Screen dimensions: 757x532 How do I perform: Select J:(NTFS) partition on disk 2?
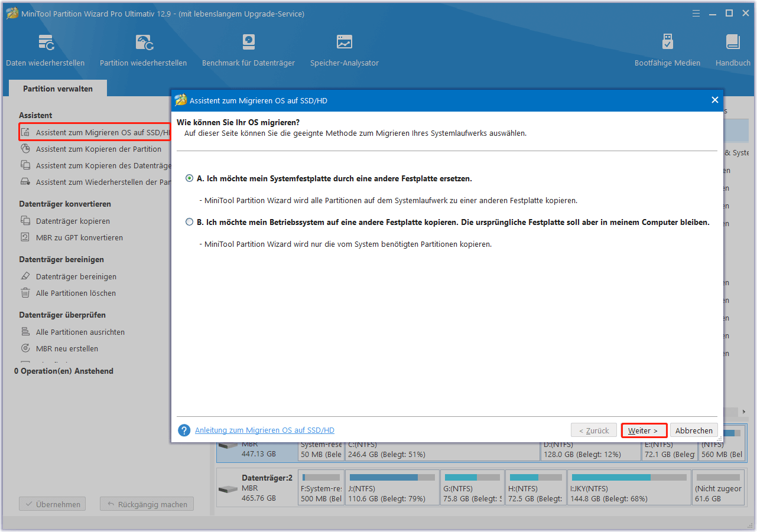392,488
